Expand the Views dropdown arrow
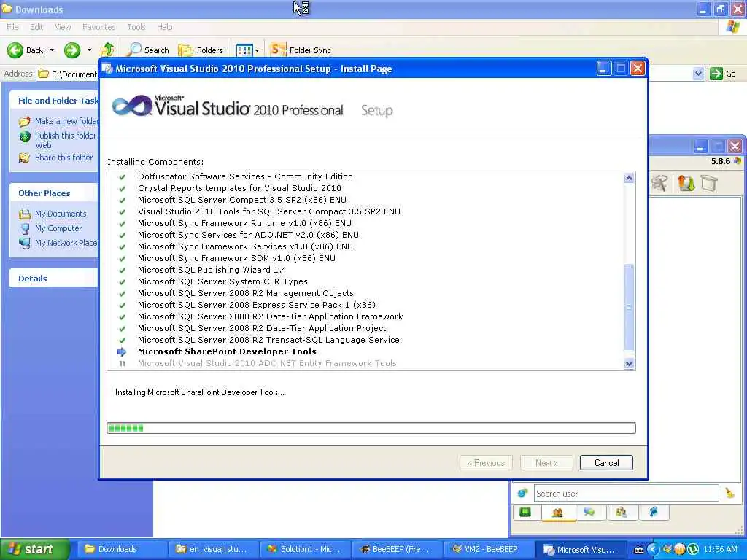 [258, 50]
